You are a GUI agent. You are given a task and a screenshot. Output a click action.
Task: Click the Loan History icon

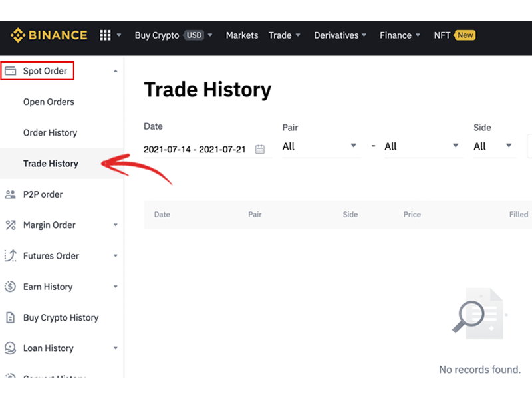tap(11, 348)
